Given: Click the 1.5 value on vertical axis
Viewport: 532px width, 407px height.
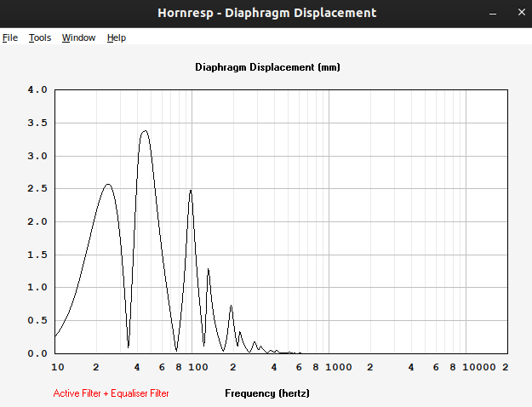Looking at the screenshot, I should 37,255.
